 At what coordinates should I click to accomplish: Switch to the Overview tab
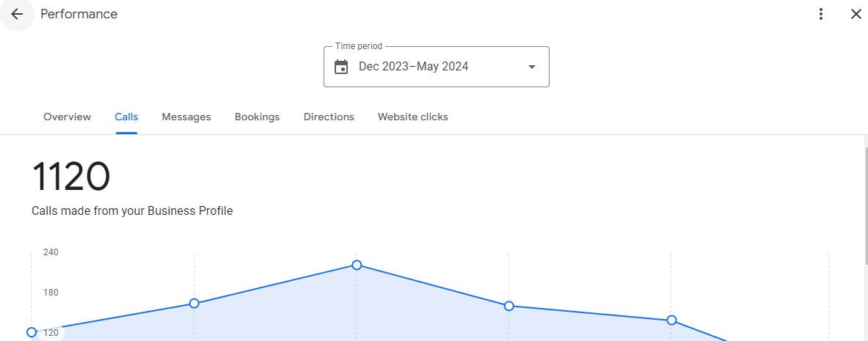67,117
